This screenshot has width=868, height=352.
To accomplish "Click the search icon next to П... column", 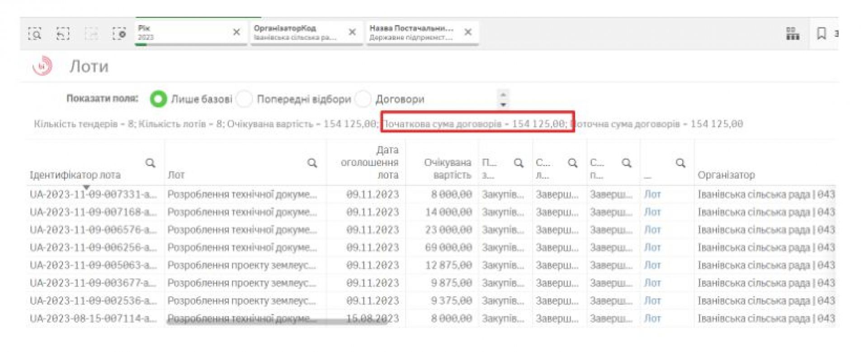I will (519, 163).
